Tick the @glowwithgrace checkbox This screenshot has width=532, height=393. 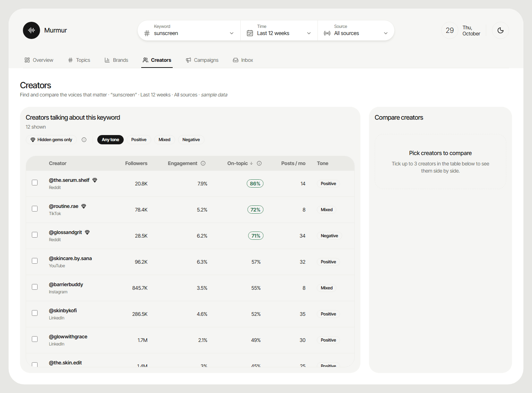point(35,339)
